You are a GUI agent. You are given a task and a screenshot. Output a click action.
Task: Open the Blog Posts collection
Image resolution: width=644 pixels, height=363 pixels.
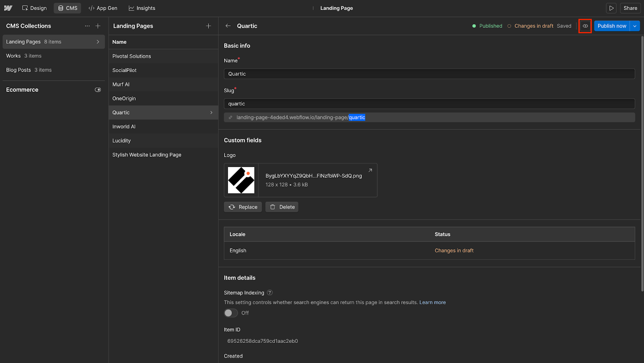(54, 70)
